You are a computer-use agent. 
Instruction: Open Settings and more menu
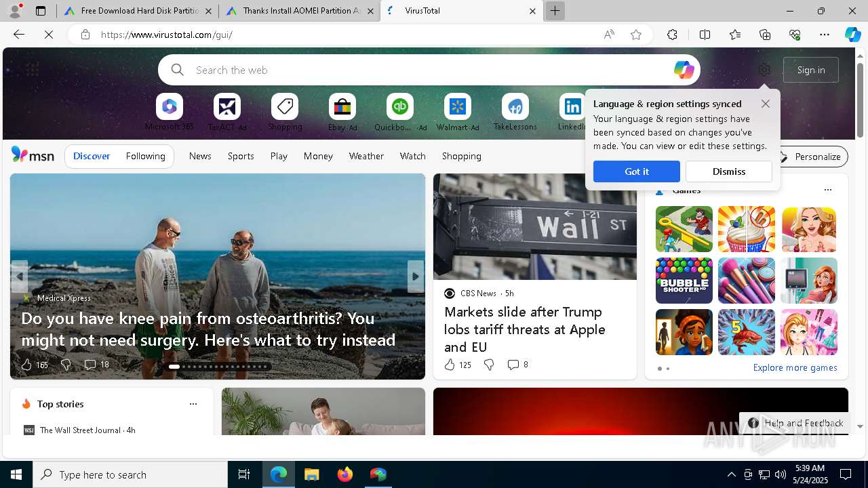(x=825, y=35)
